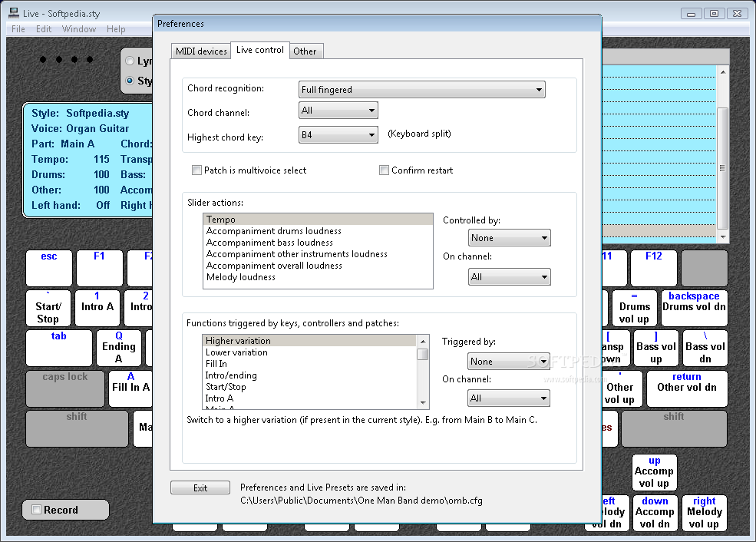Select Fill In function
756x542 pixels.
pos(309,364)
